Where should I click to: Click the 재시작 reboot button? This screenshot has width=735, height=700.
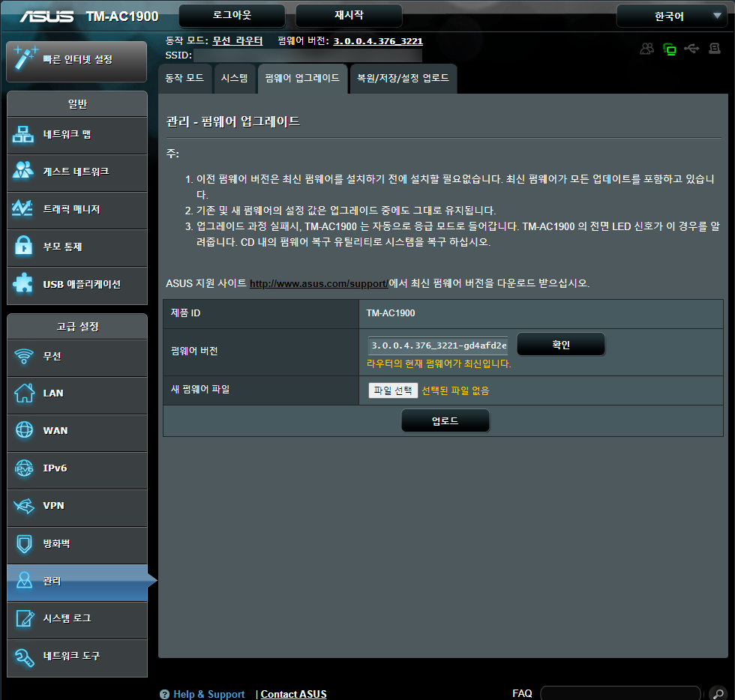(x=349, y=16)
